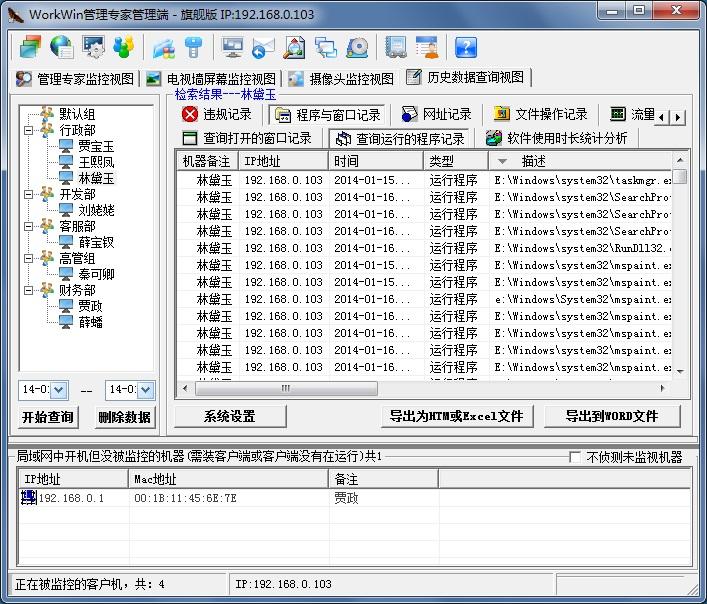Click the blue key toolbar icon
This screenshot has width=707, height=604.
pos(194,47)
